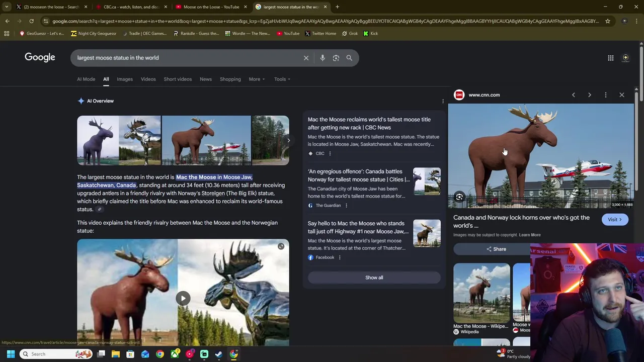Click the browser address bar
Image resolution: width=644 pixels, height=362 pixels.
pyautogui.click(x=325, y=21)
